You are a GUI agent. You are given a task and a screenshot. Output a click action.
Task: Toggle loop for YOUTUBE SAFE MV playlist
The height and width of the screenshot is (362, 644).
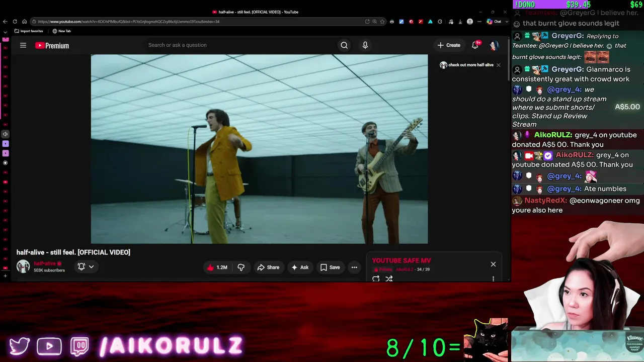[376, 279]
